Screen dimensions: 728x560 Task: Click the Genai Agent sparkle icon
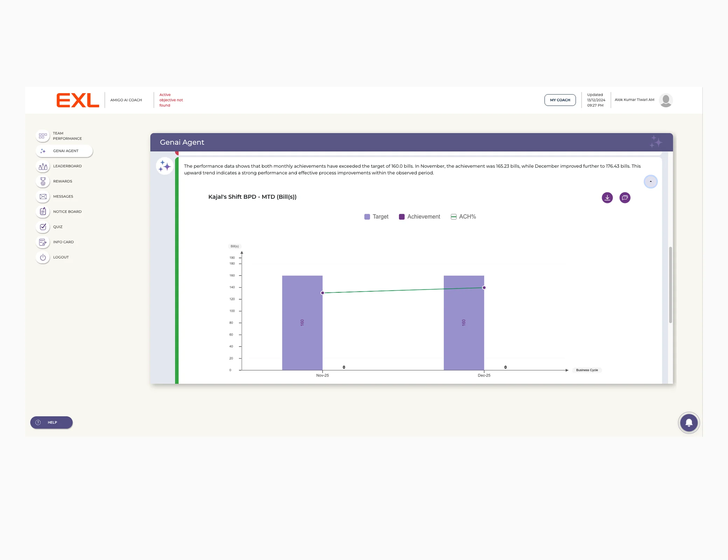tap(43, 151)
